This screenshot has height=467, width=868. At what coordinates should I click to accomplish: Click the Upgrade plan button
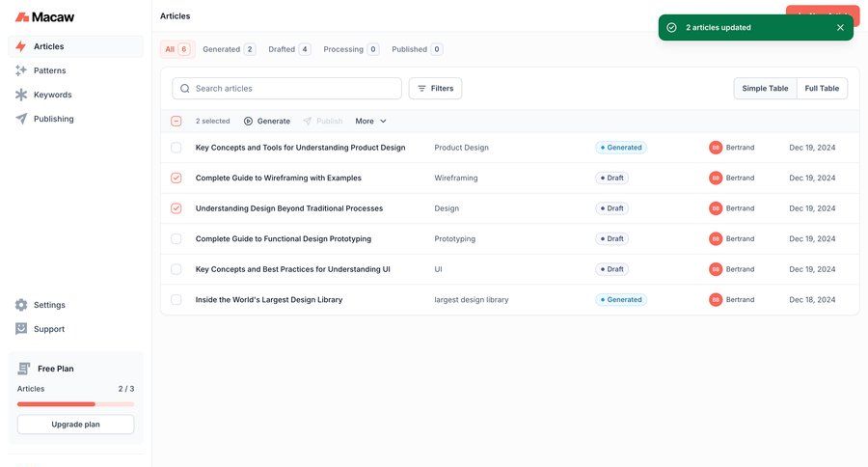76,425
